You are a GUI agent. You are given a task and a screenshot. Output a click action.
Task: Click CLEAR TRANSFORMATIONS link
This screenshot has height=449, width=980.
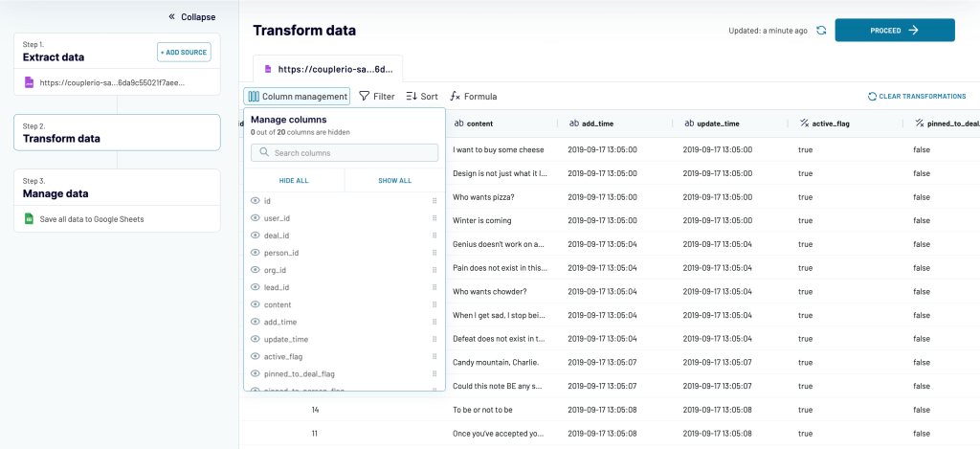point(916,97)
